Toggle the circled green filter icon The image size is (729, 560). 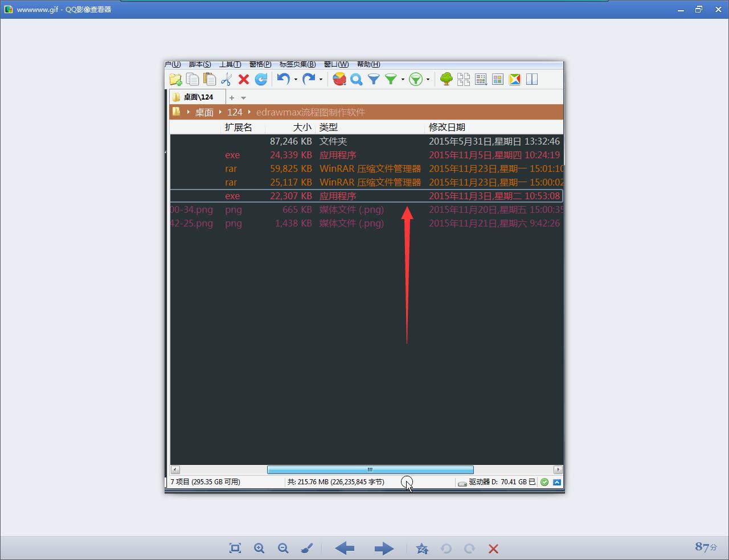pos(416,80)
